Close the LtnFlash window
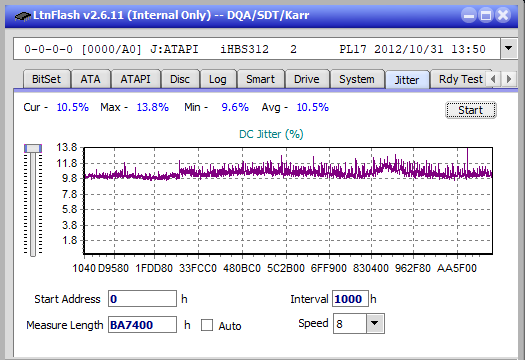The height and width of the screenshot is (360, 525). coord(503,16)
